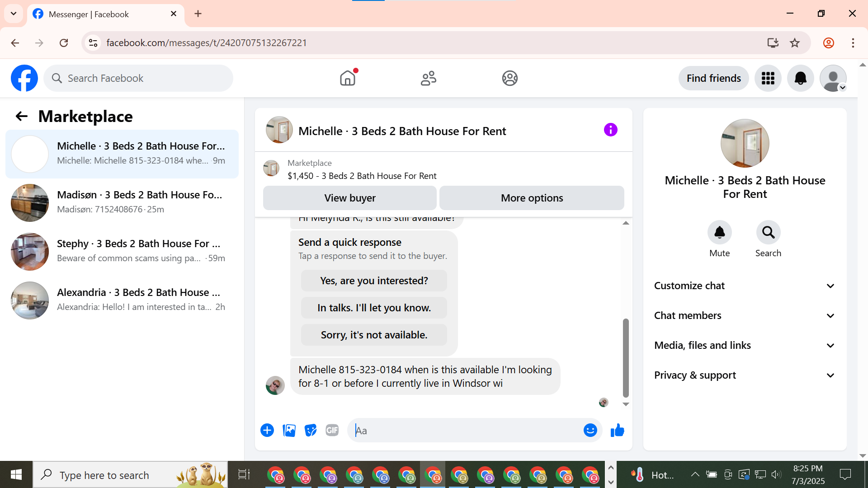Open the Friends tab in top navigation

(428, 78)
